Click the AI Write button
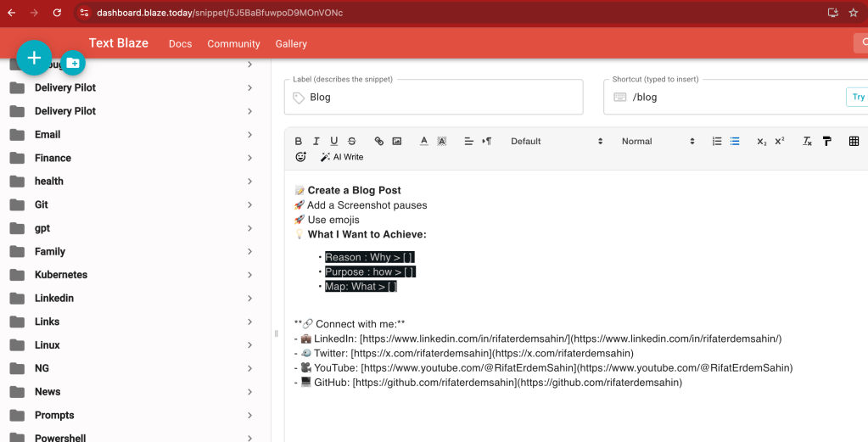 click(x=342, y=157)
